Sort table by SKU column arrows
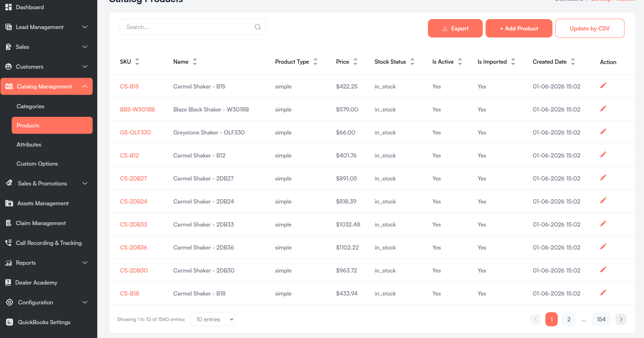 point(137,62)
